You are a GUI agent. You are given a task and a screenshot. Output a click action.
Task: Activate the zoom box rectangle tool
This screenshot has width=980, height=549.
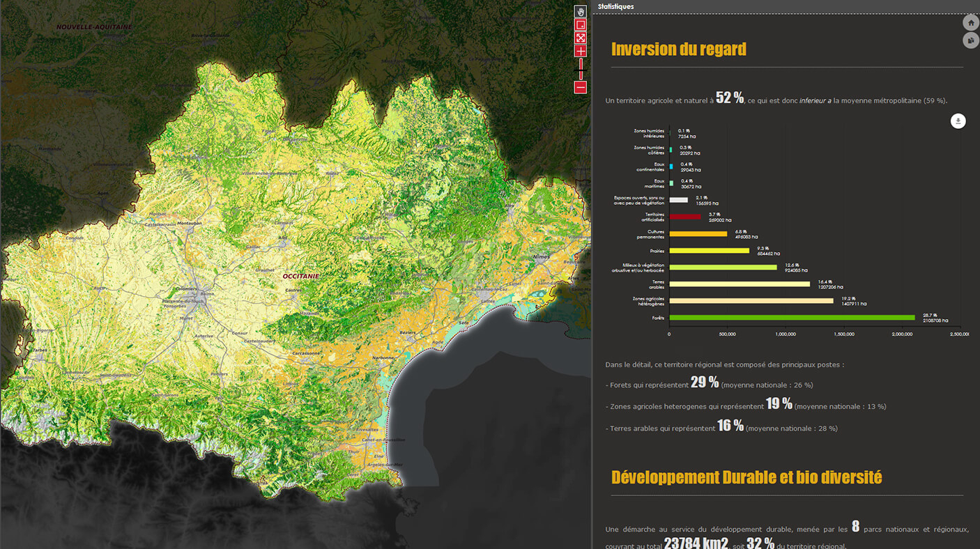(x=580, y=24)
